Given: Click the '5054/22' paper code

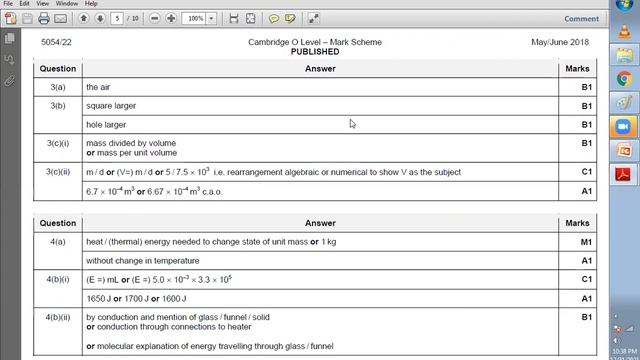Looking at the screenshot, I should coord(56,42).
